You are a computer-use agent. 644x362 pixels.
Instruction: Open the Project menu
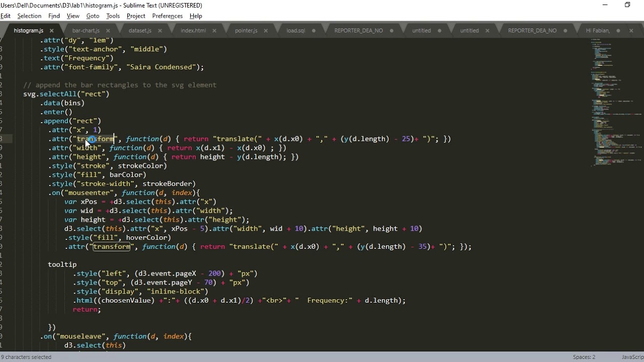(x=136, y=16)
